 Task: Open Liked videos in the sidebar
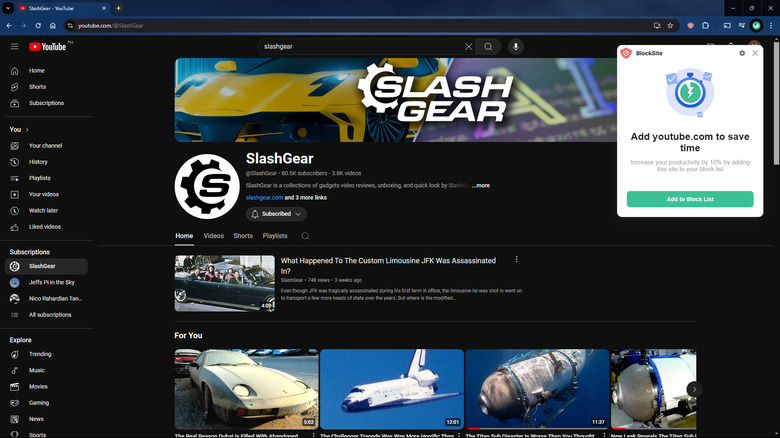point(46,227)
